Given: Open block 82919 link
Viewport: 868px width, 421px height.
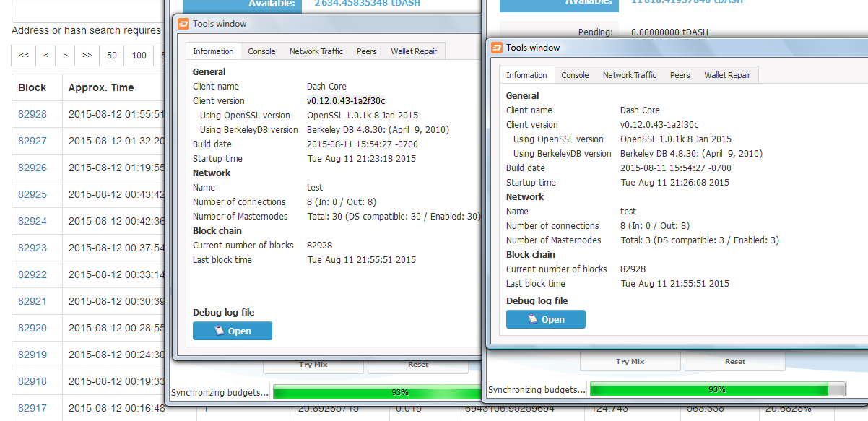Looking at the screenshot, I should point(32,355).
